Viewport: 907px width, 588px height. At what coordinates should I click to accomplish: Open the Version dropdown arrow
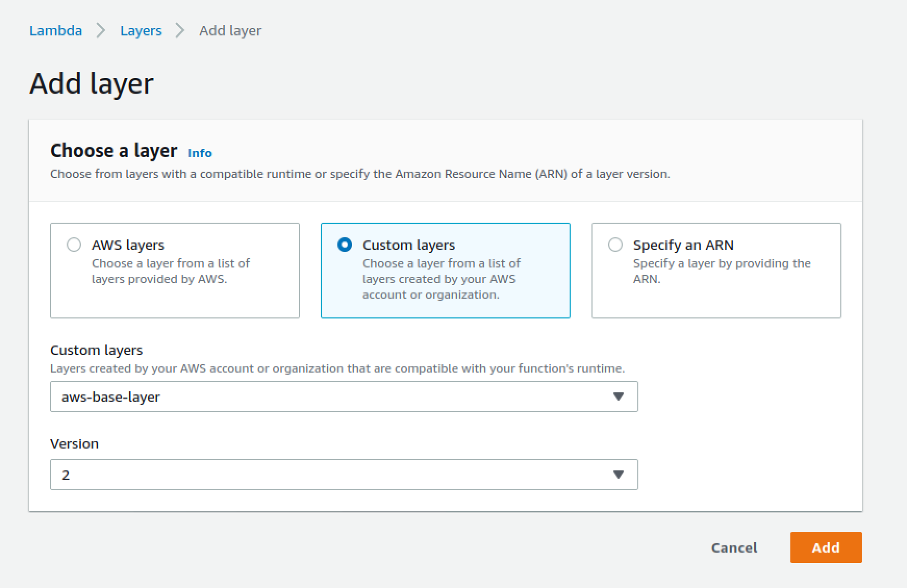click(619, 475)
